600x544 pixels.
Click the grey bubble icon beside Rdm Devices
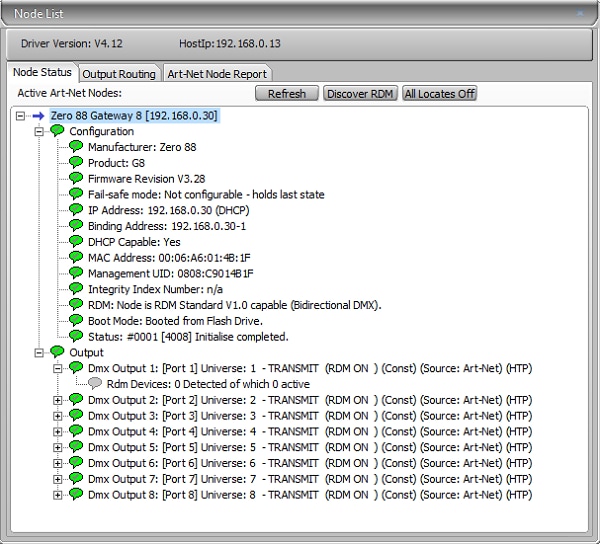click(95, 383)
